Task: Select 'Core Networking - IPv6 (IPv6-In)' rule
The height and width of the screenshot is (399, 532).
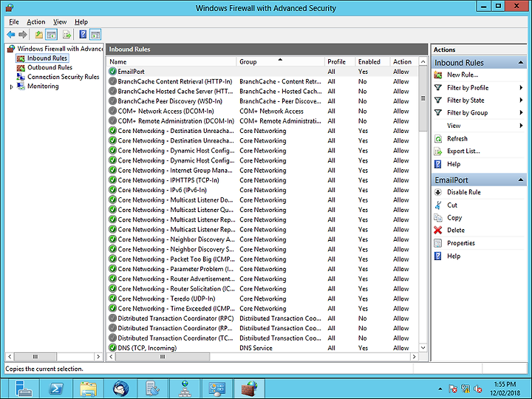Action: [263, 190]
